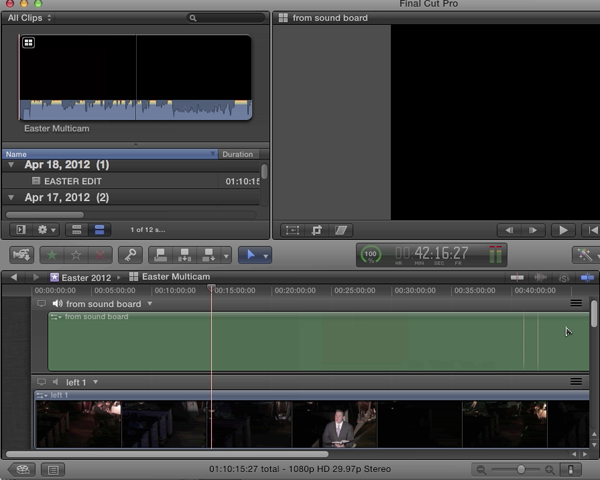Open the tool selection dropdown arrow

266,255
